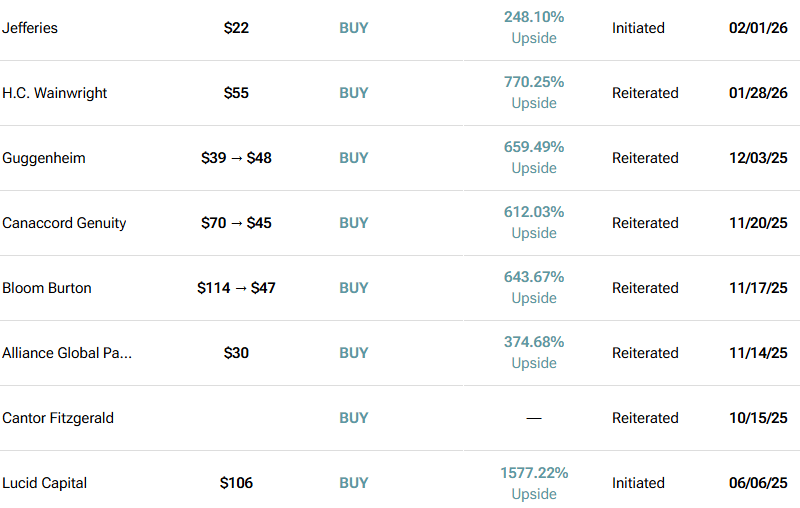The width and height of the screenshot is (800, 508).
Task: Click Initiated status in Jefferies row
Action: pos(638,28)
